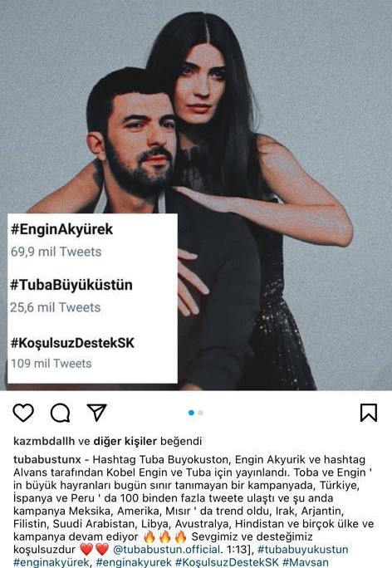Image resolution: width=392 pixels, height=568 pixels.
Task: Tap the heart like icon
Action: [x=23, y=413]
